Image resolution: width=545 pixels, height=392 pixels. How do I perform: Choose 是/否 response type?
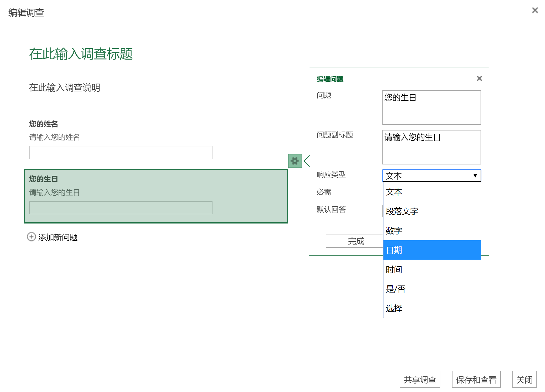(432, 289)
